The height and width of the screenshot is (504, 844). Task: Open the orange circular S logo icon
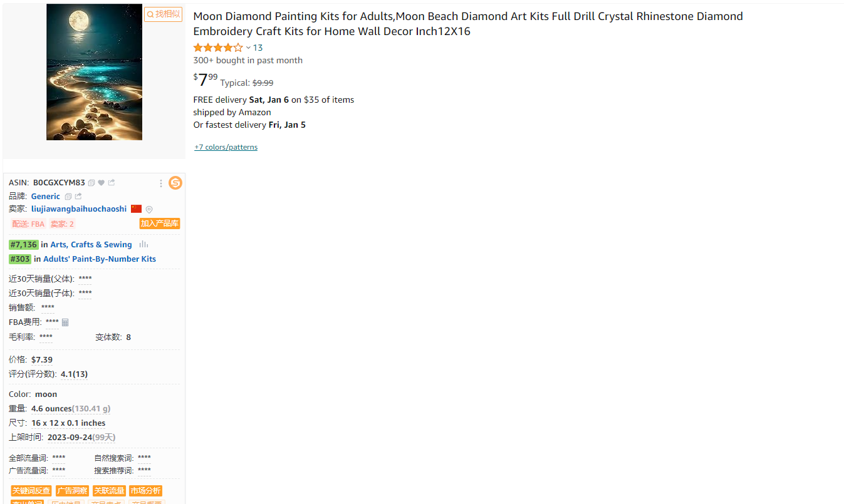click(x=175, y=183)
